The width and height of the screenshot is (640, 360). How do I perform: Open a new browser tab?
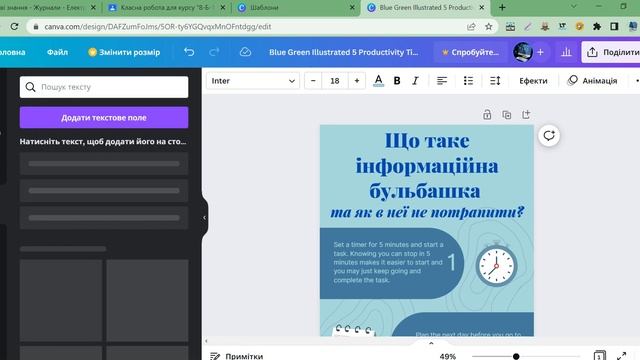click(502, 7)
